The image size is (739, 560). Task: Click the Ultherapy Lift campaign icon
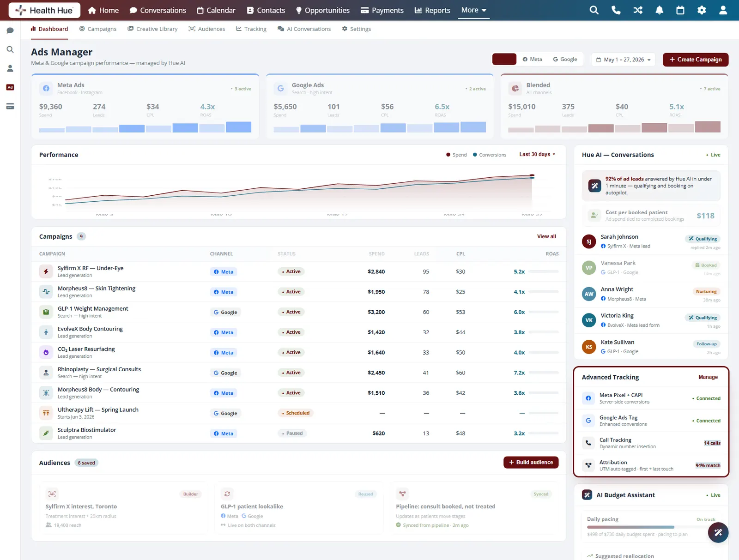[46, 413]
